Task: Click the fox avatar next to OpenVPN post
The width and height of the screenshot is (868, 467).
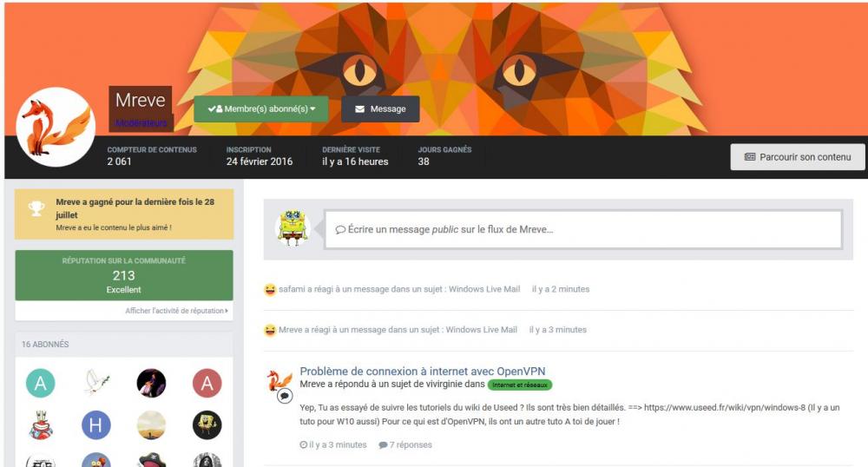Action: [279, 380]
